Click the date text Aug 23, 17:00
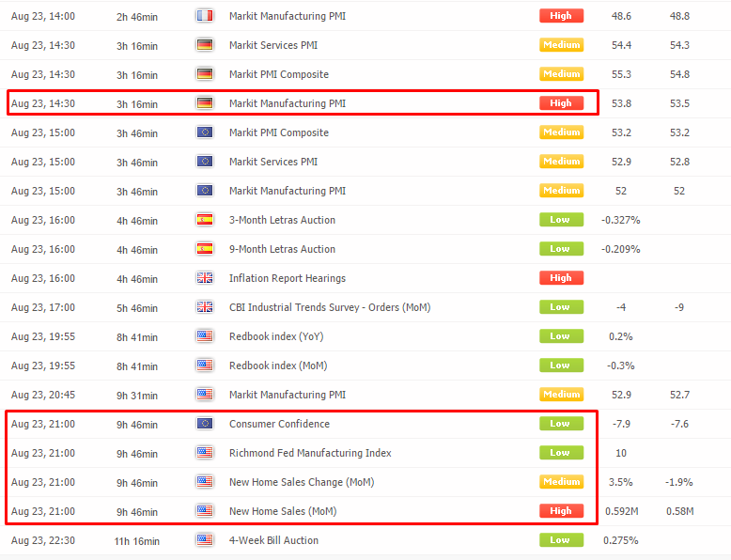The image size is (731, 560). point(43,308)
